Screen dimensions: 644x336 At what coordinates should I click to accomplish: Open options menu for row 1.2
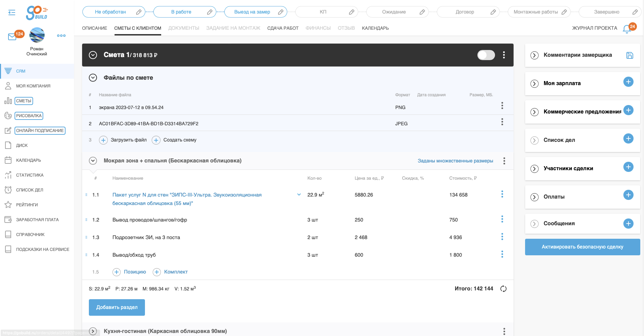tap(502, 219)
